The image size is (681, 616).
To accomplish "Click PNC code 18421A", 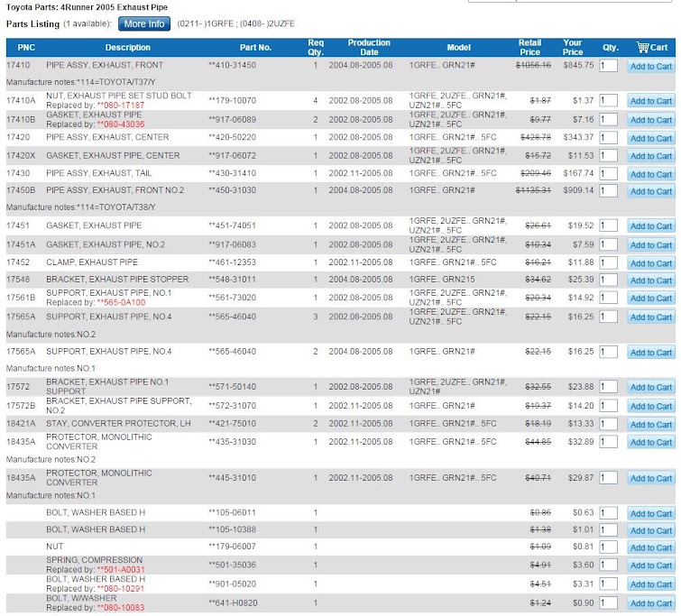I will [21, 424].
